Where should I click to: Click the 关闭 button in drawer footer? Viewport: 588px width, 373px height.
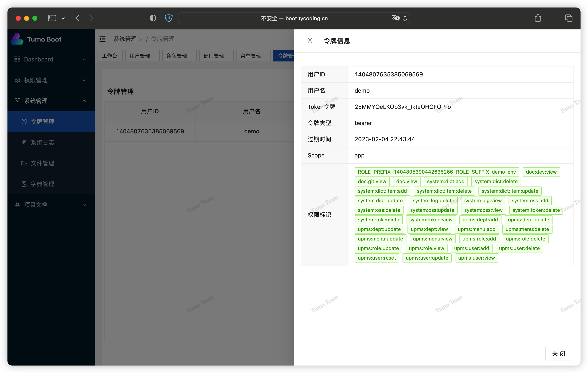559,353
